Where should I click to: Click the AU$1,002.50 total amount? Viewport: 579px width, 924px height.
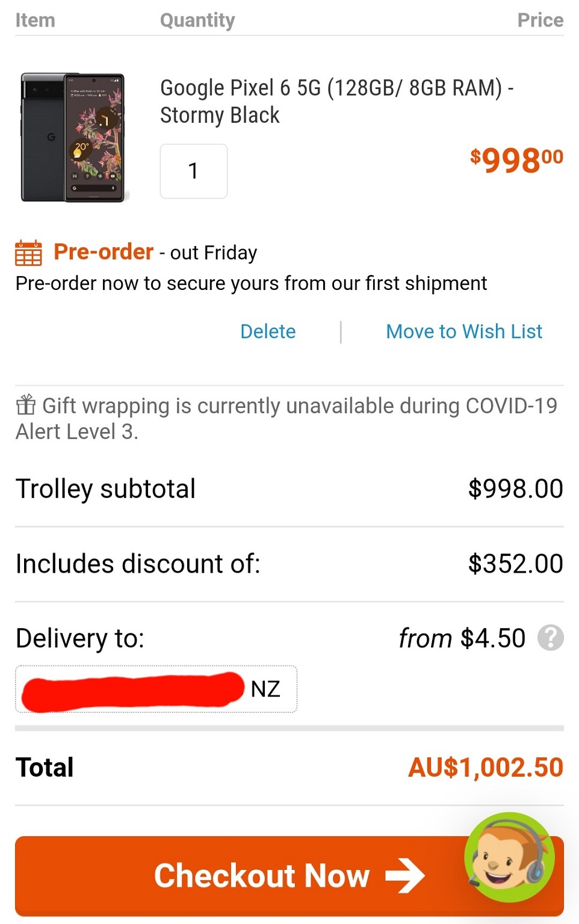[x=486, y=767]
